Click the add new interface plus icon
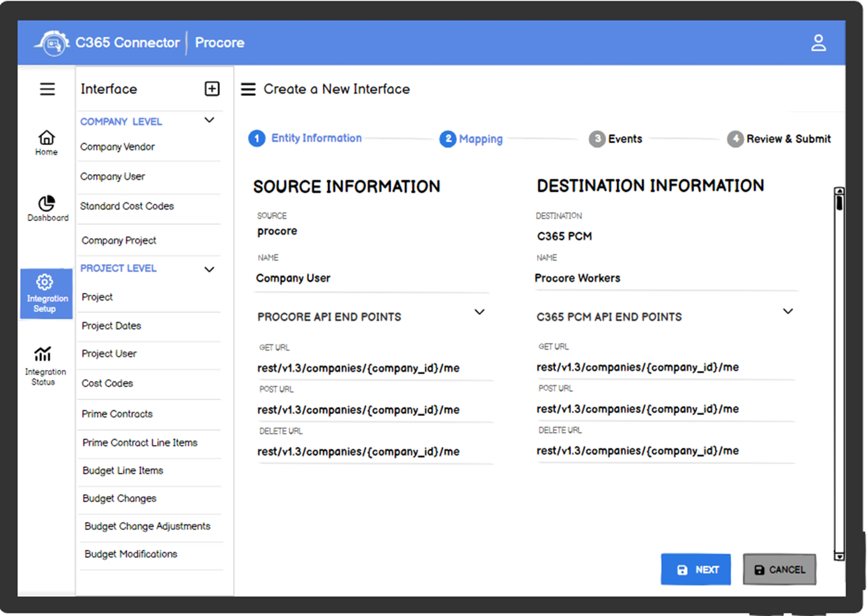868x616 pixels. [212, 89]
